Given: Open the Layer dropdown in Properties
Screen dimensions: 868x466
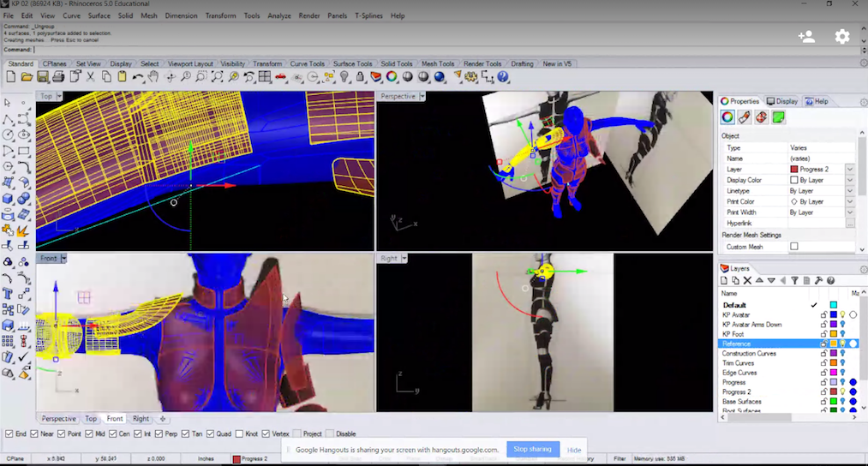Looking at the screenshot, I should 850,170.
